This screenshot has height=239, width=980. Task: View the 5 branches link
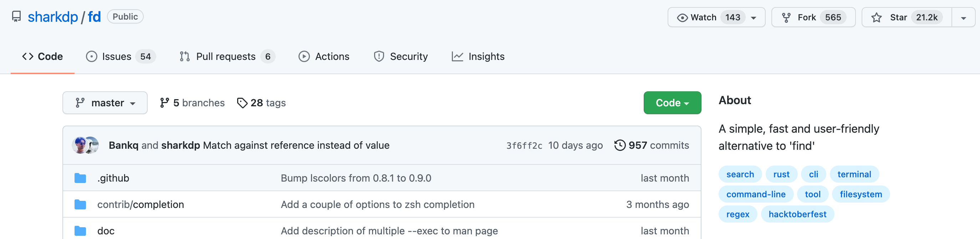click(x=193, y=103)
